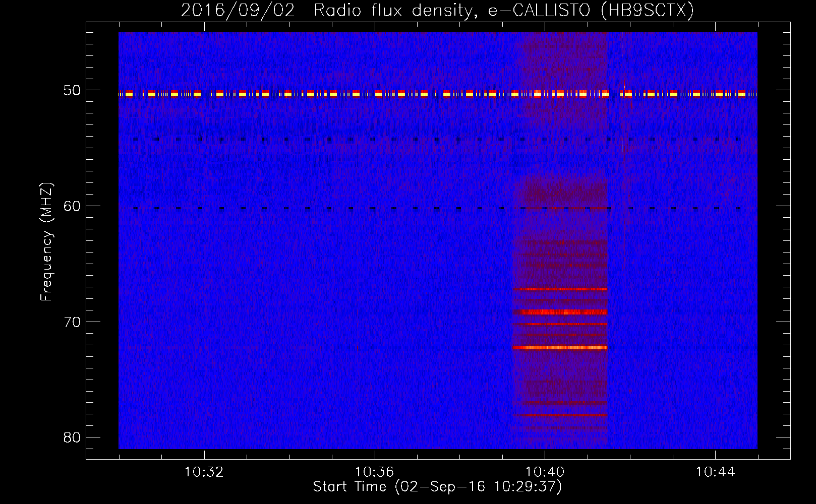Viewport: 816px width, 504px height.
Task: Click the '50' frequency tick label
Action: click(x=72, y=91)
